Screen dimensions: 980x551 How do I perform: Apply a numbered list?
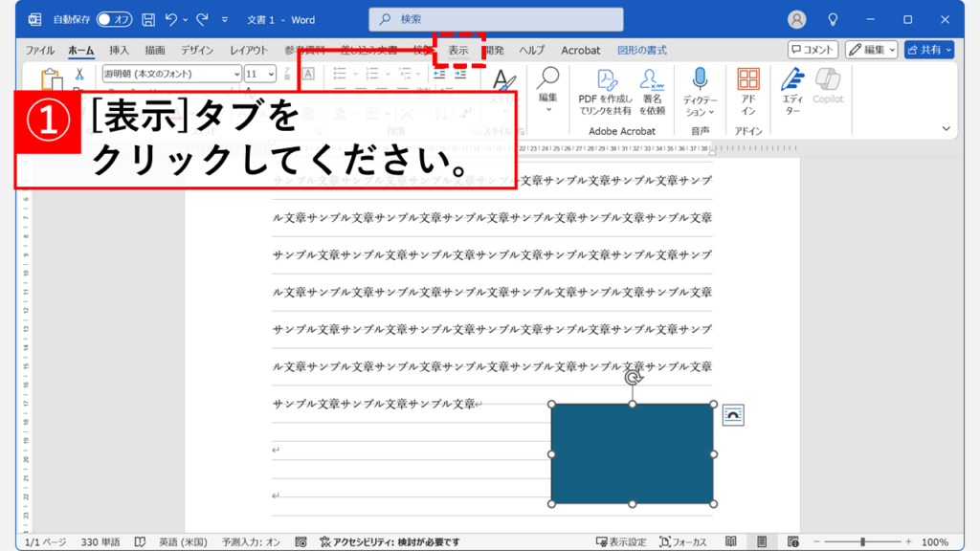(x=372, y=74)
